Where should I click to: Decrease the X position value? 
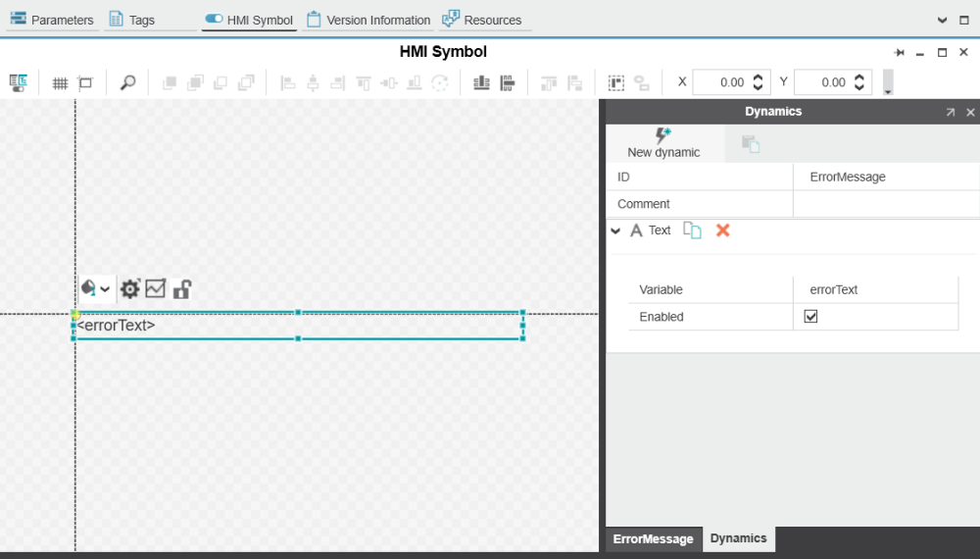(759, 87)
